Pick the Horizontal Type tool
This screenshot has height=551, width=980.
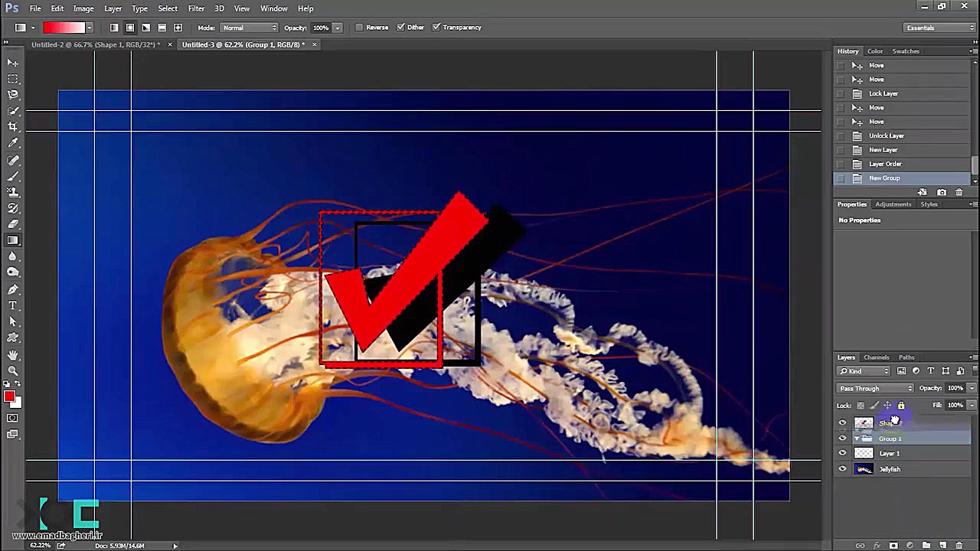click(x=13, y=305)
